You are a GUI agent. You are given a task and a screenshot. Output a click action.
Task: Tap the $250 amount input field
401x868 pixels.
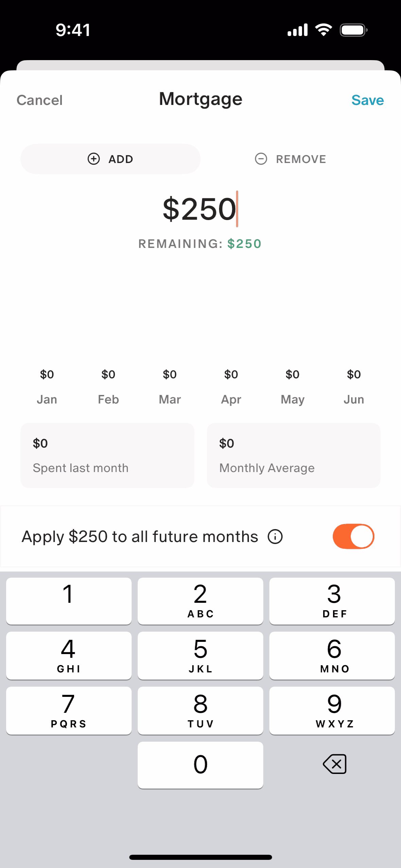pyautogui.click(x=200, y=209)
